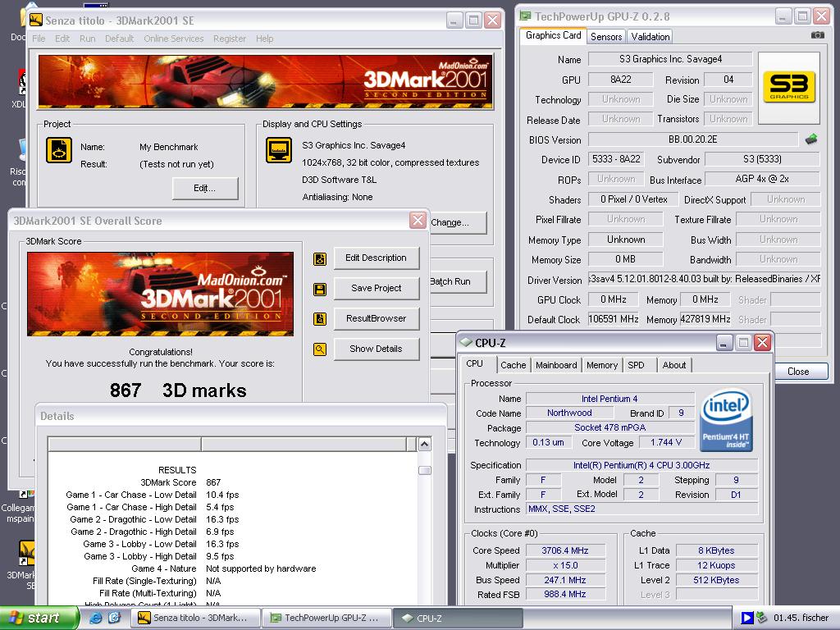Screen dimensions: 840x630
Task: Open the 3DMark SE desktop shortcut
Action: click(25, 554)
